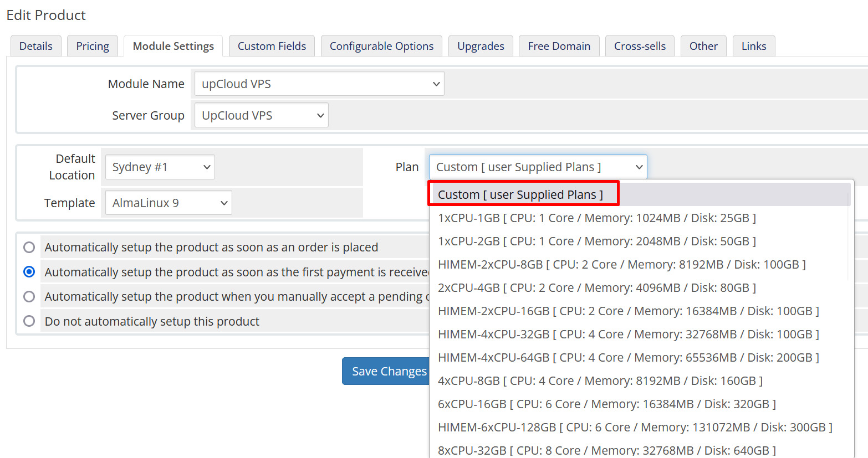The image size is (868, 458).
Task: Open the Template dropdown
Action: (168, 202)
